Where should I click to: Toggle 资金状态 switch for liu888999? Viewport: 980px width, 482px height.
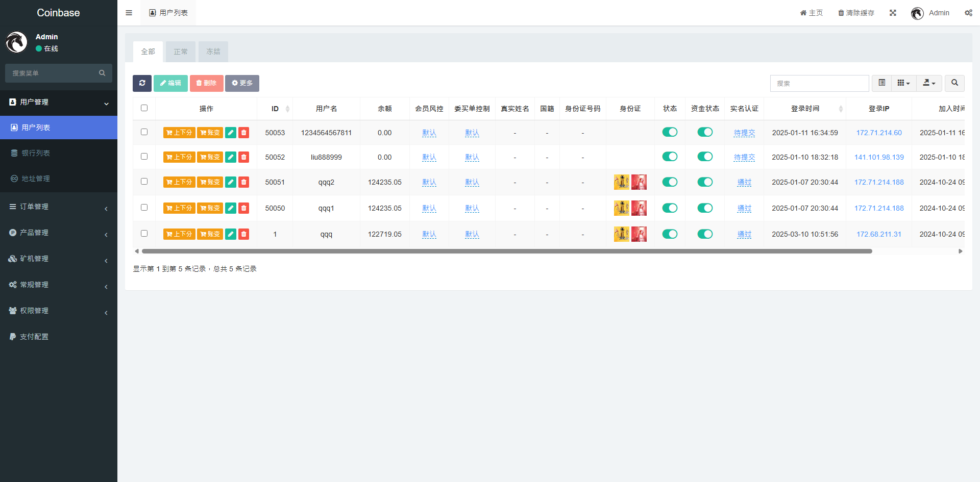coord(705,157)
